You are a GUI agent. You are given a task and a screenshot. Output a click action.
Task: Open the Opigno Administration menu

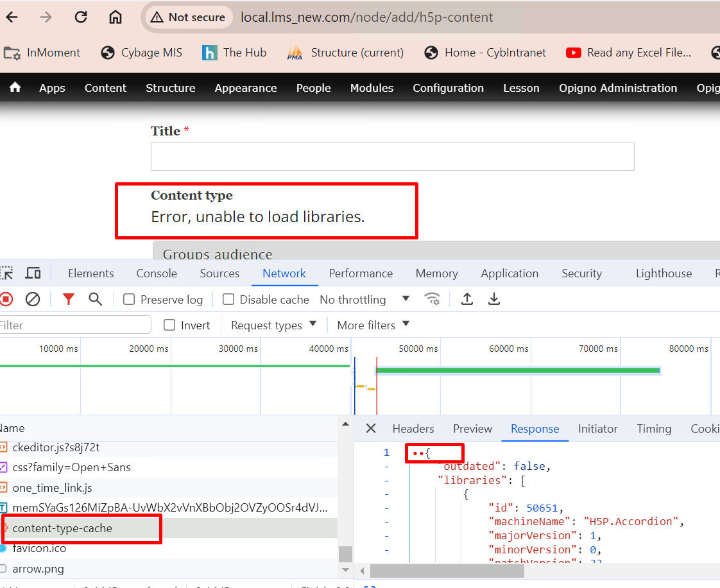coord(617,88)
